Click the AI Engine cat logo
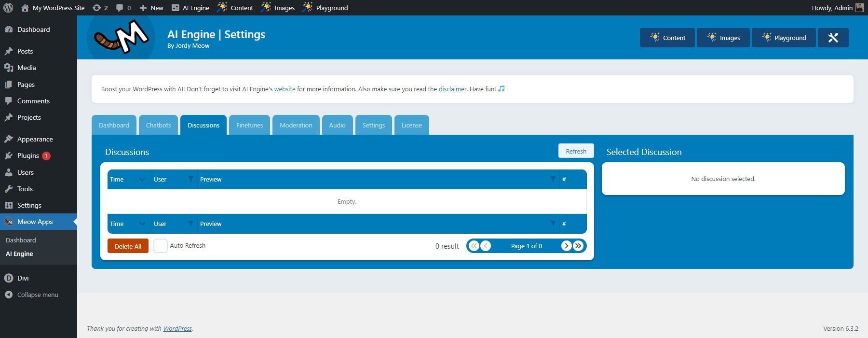 tap(121, 37)
